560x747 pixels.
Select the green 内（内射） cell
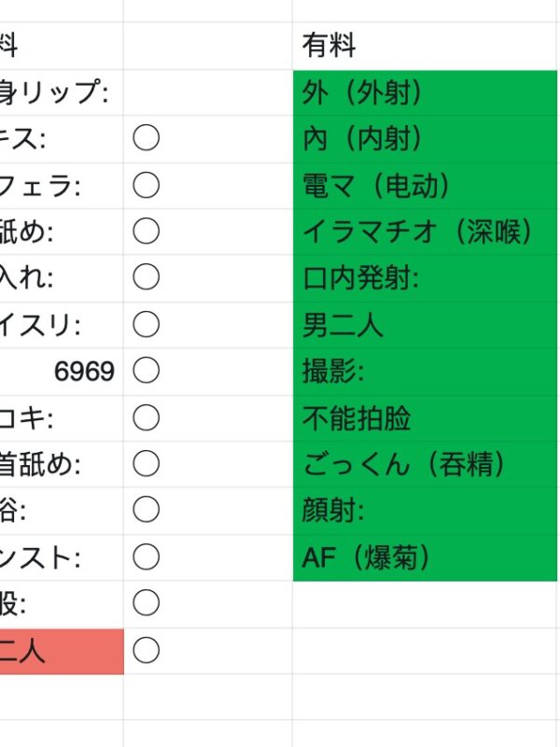pyautogui.click(x=425, y=139)
